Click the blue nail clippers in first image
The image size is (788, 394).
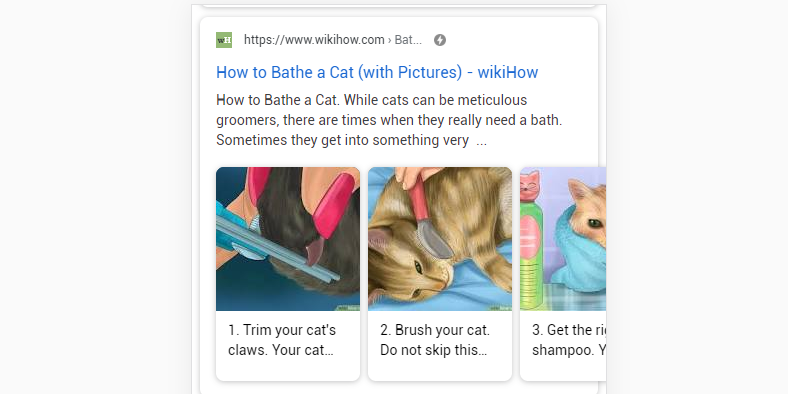(269, 241)
